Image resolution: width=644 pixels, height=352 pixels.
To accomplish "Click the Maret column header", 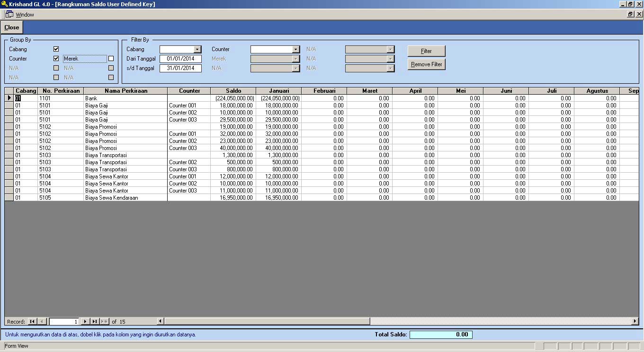I will 370,91.
